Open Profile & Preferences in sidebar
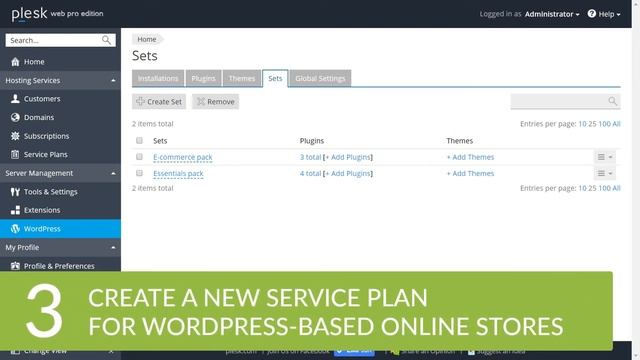 tap(60, 266)
